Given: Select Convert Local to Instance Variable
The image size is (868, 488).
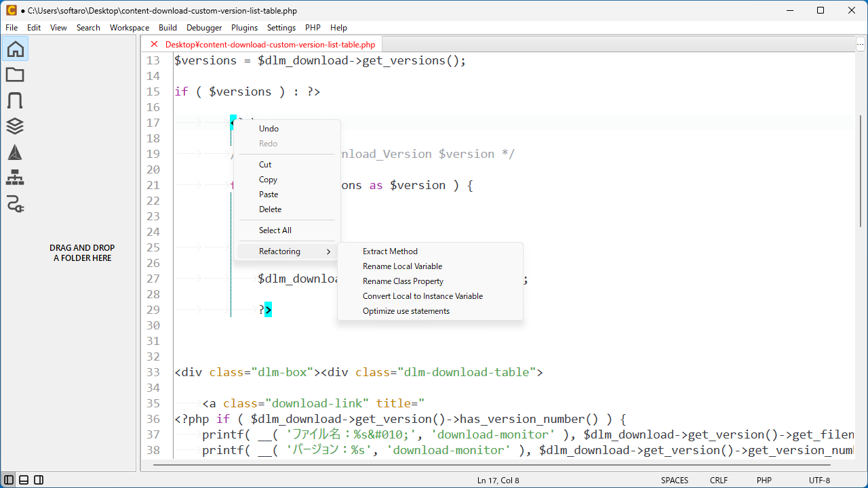Looking at the screenshot, I should [430, 296].
